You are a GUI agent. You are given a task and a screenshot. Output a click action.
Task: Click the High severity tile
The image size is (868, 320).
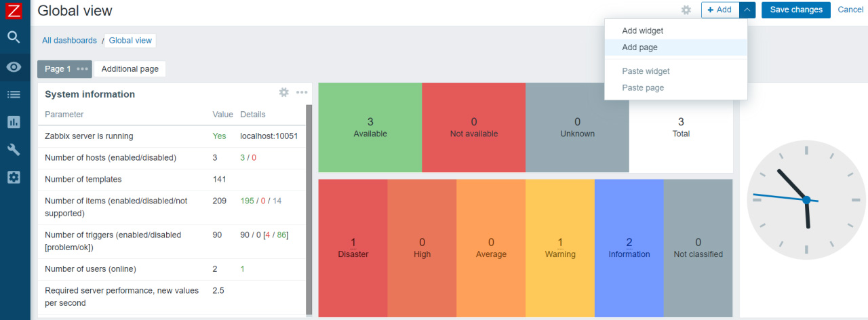click(x=422, y=248)
